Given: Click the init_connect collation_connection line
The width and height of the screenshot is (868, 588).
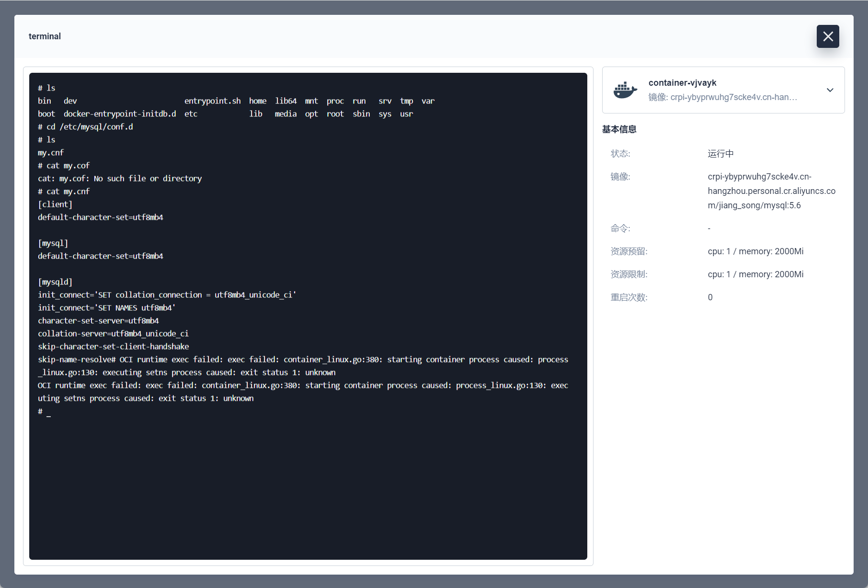Looking at the screenshot, I should tap(167, 295).
